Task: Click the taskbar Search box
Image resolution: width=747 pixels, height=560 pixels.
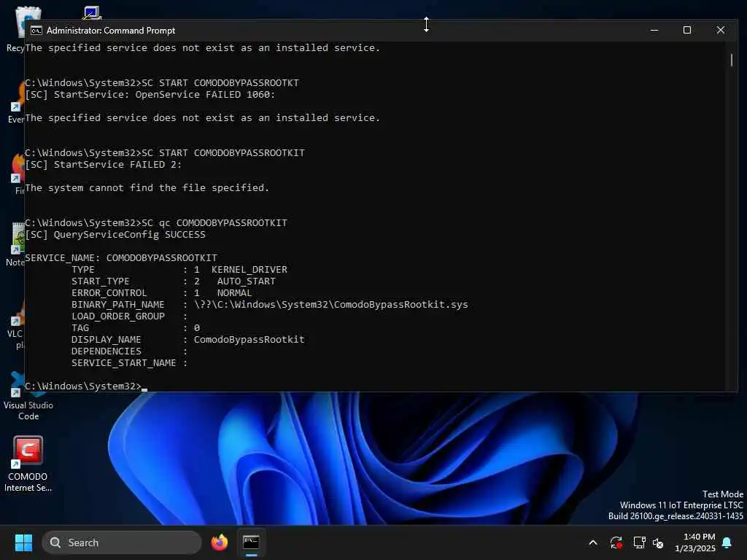Action: pyautogui.click(x=122, y=542)
